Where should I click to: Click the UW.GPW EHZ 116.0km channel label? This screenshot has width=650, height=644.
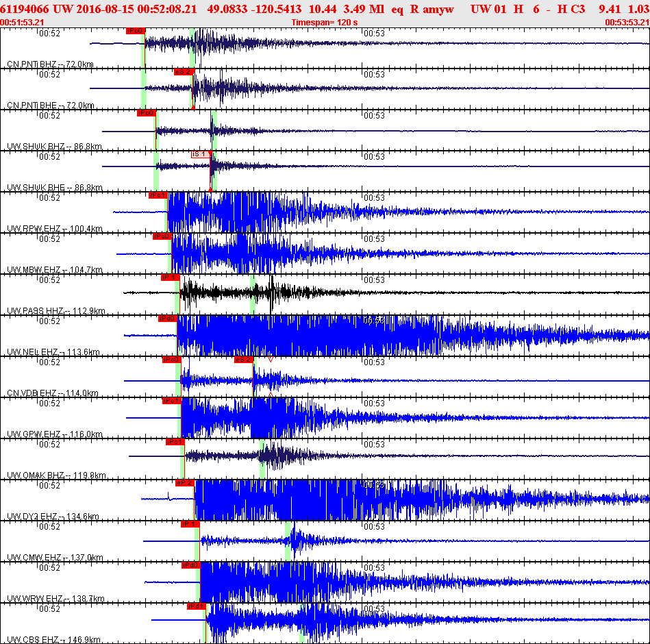55,434
